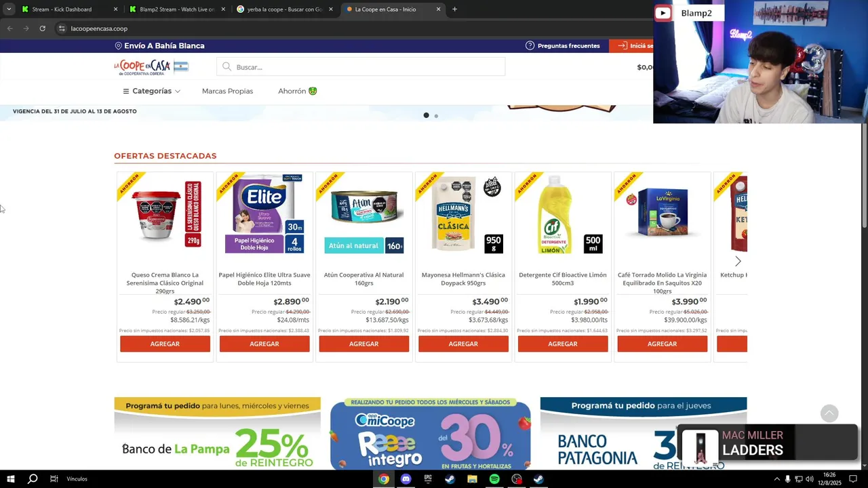Click Mayonesa Hellmann's Clásica Doypack title
Viewport: 868px width, 488px height.
tap(463, 279)
